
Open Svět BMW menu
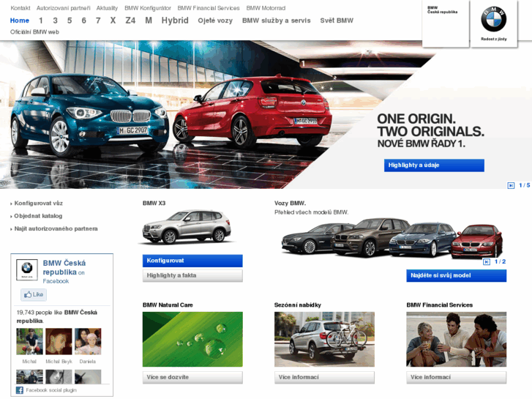pos(337,20)
